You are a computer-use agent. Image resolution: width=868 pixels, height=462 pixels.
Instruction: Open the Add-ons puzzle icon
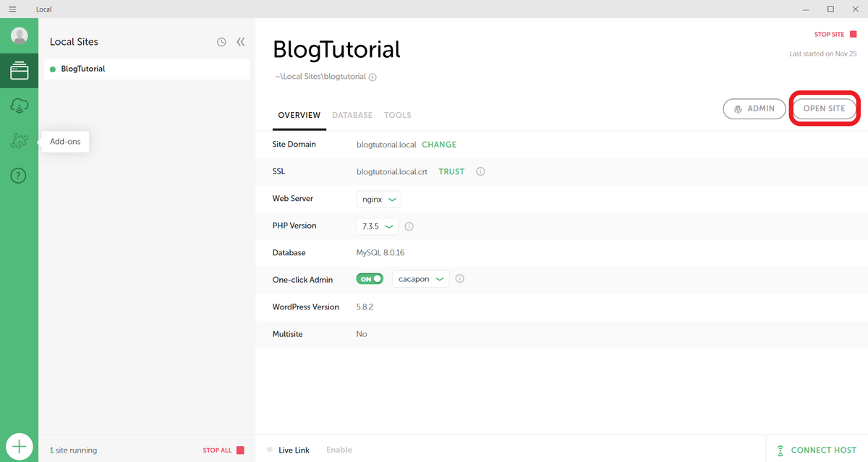19,141
